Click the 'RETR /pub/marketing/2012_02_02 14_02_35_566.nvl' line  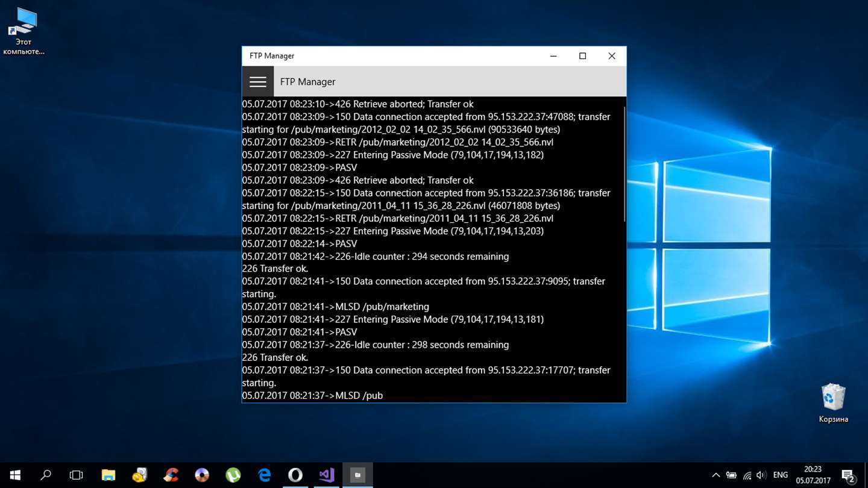pyautogui.click(x=398, y=142)
